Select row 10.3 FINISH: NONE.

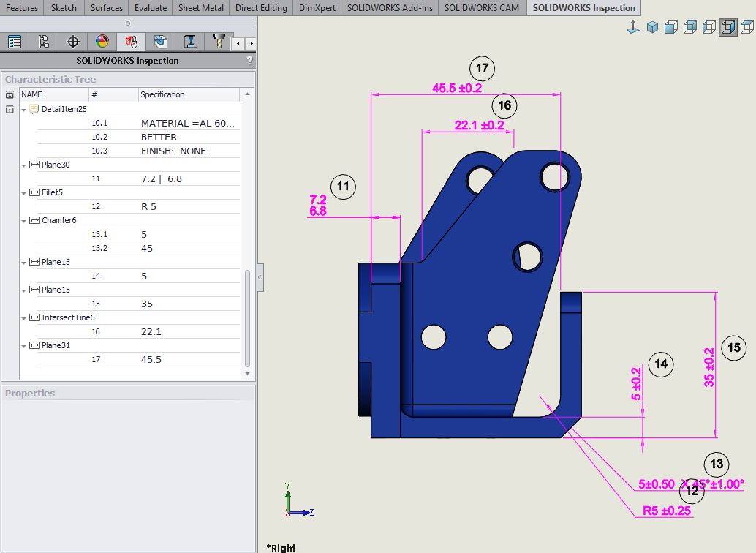pyautogui.click(x=138, y=151)
